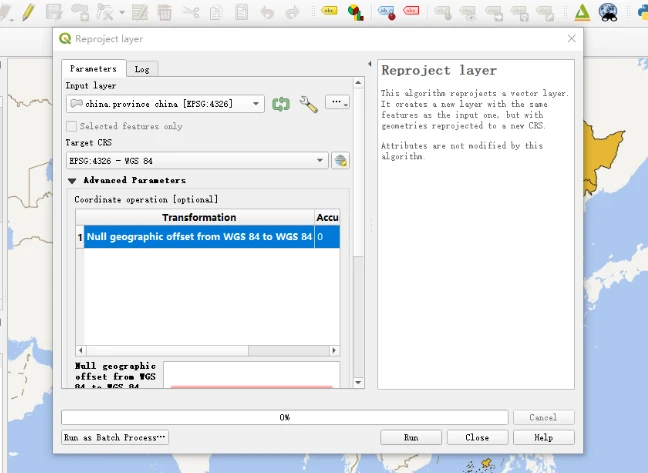Click the Copy Features icon
Viewport: 648px width, 473px height.
pyautogui.click(x=216, y=12)
